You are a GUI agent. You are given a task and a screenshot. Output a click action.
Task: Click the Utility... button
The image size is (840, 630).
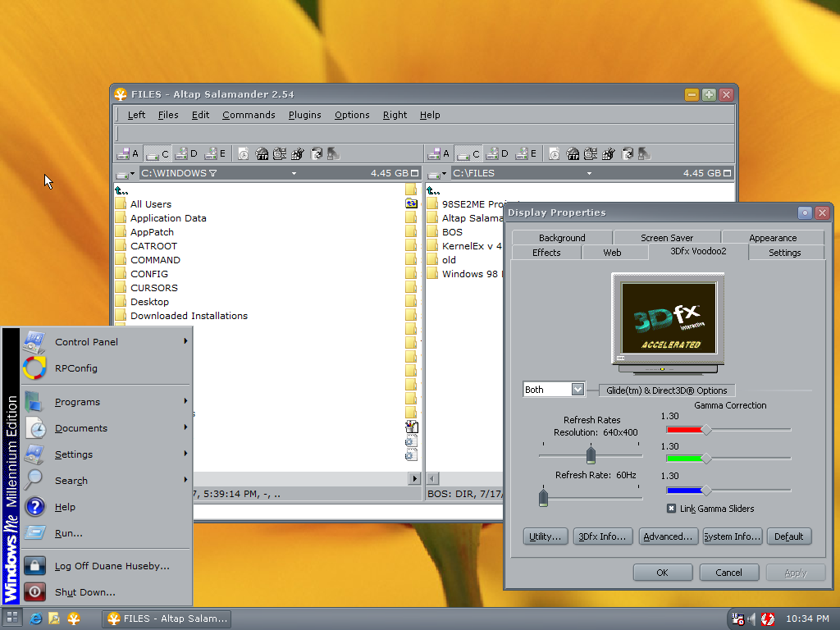click(546, 536)
